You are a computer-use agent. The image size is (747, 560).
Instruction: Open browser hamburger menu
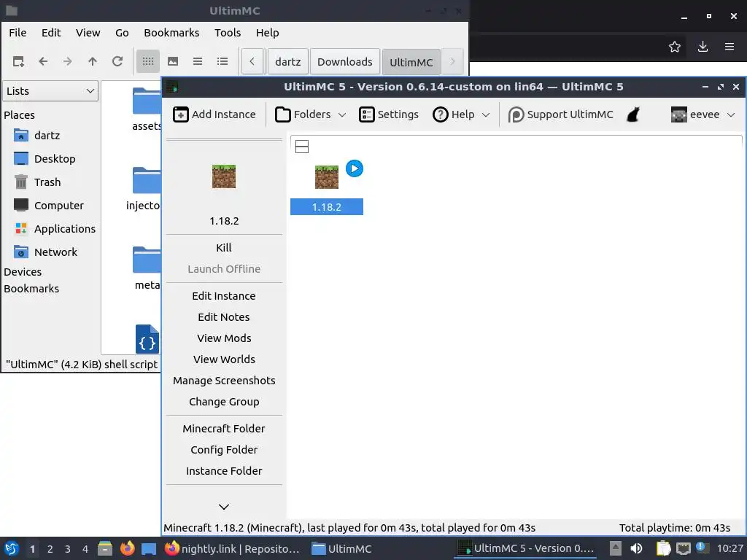tap(729, 47)
